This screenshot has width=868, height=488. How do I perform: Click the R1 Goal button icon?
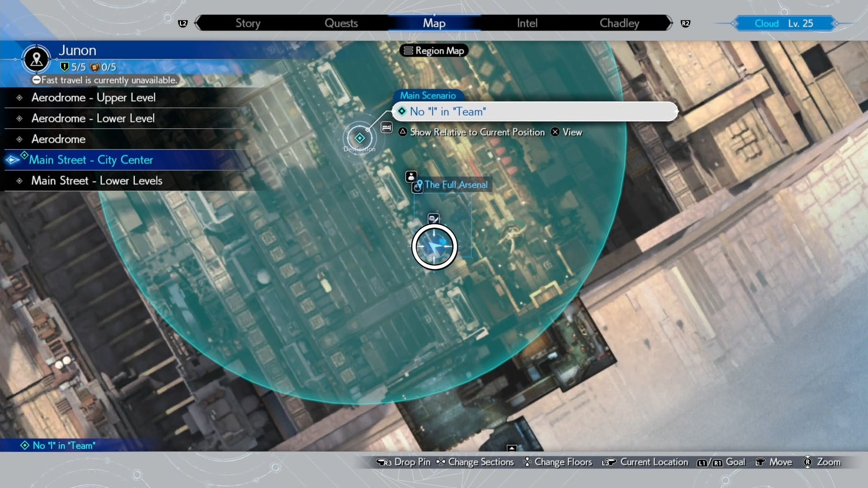click(x=717, y=463)
